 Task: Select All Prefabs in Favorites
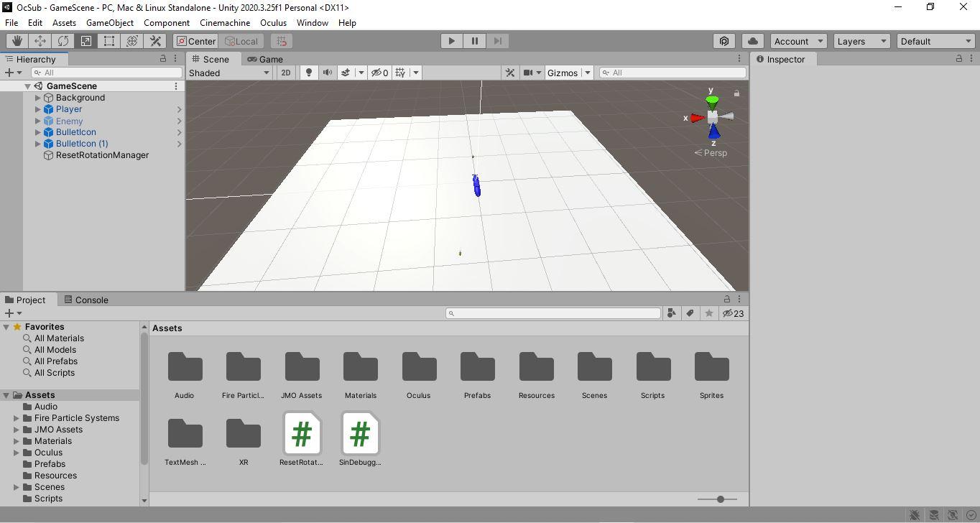tap(56, 361)
